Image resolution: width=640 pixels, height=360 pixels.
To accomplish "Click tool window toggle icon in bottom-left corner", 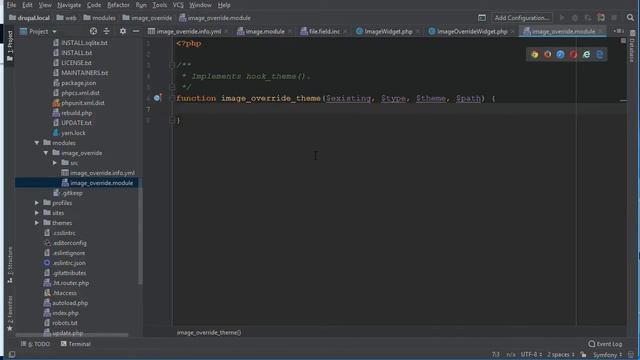I will 12,354.
